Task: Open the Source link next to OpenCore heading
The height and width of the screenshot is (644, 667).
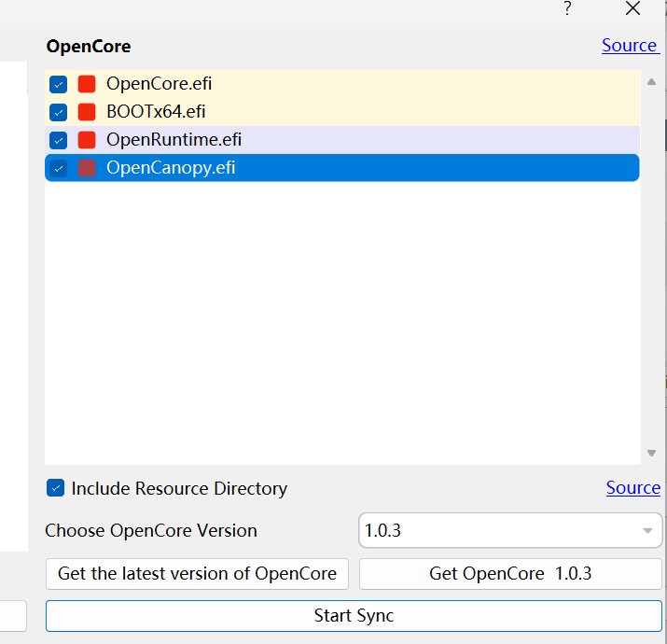Action: click(x=629, y=46)
